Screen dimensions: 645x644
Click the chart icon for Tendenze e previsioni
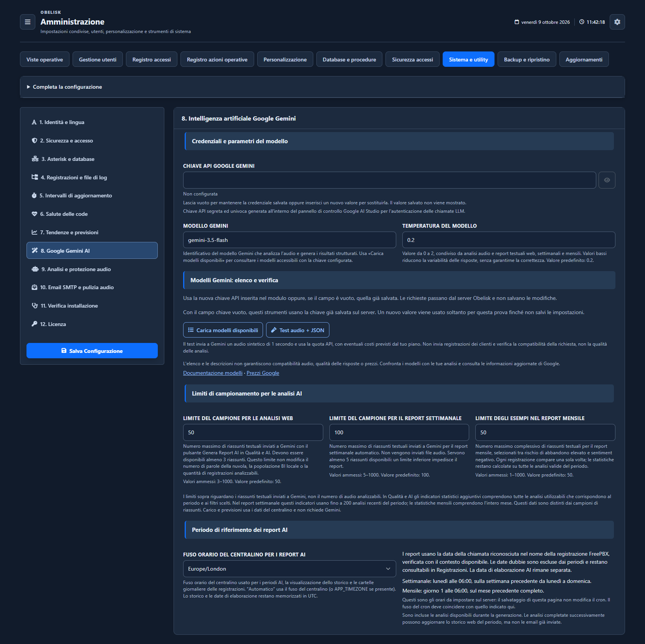click(35, 232)
